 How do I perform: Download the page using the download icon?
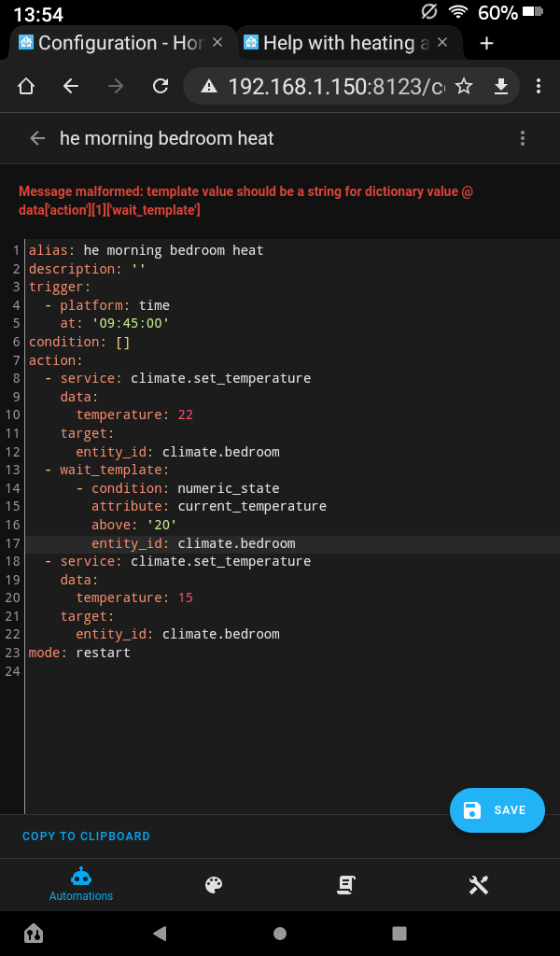point(501,85)
